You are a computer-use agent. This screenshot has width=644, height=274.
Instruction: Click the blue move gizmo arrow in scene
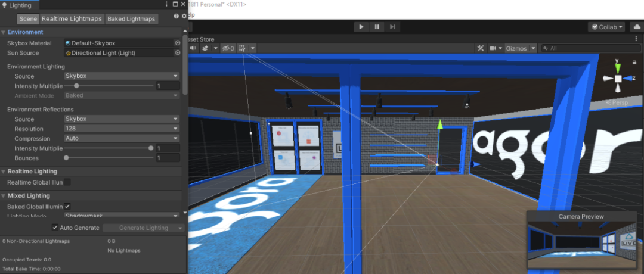tap(476, 164)
